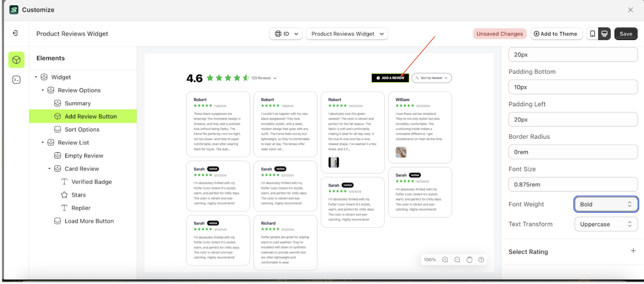Viewport: 644px width, 284px height.
Task: Click the Elements panel heading
Action: tap(50, 58)
